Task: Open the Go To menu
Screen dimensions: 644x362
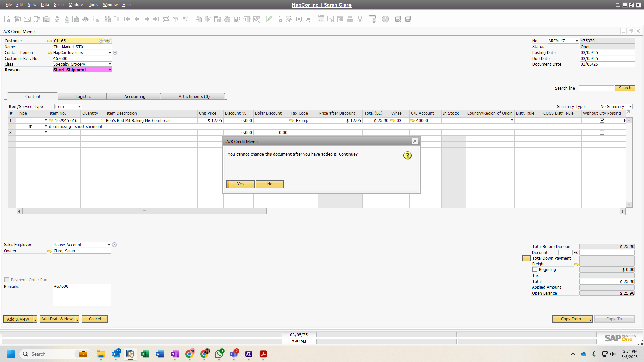Action: coord(58,5)
